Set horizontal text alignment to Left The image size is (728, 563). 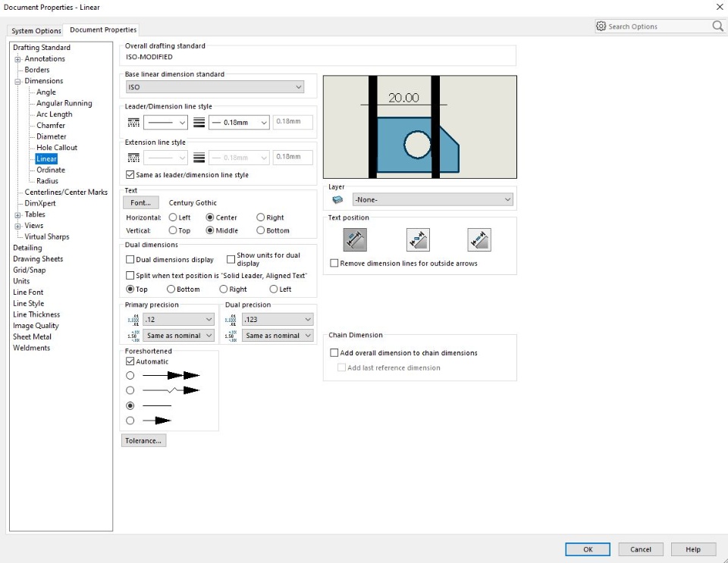(x=173, y=217)
